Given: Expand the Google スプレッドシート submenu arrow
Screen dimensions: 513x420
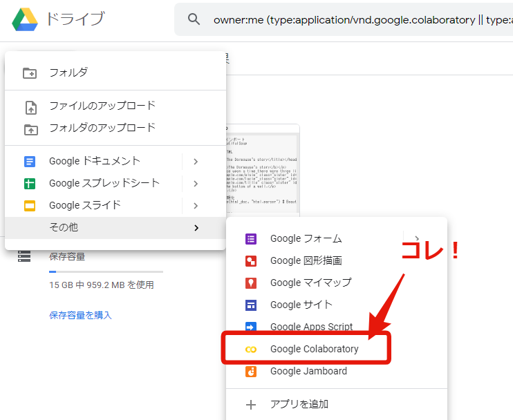Looking at the screenshot, I should point(196,184).
